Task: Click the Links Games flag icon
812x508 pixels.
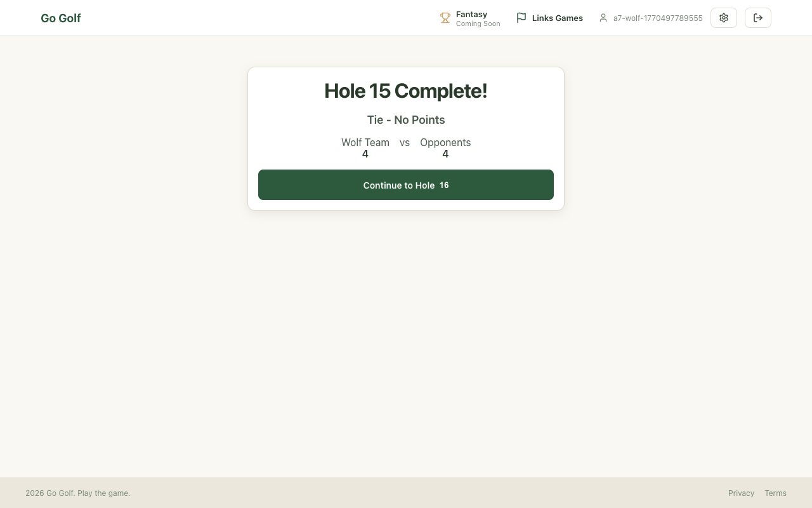Action: click(521, 18)
